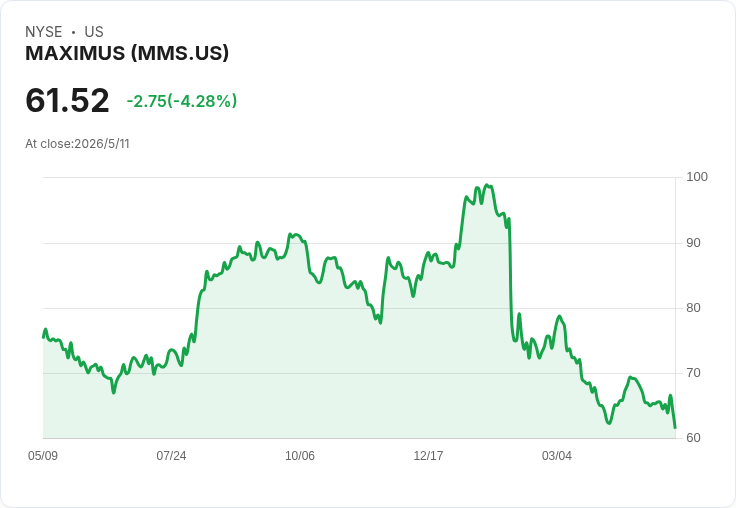This screenshot has height=508, width=736.
Task: Click the MAXIMUS (MMS.US) stock title
Action: point(127,54)
